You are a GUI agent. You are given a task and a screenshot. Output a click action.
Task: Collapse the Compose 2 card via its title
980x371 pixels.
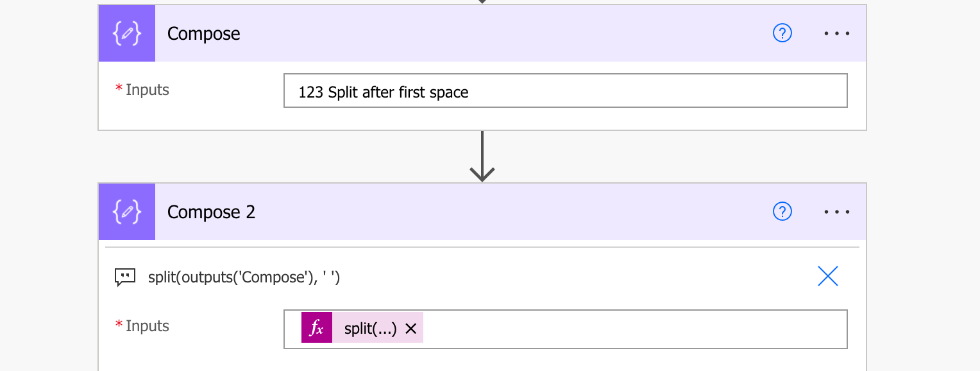click(212, 212)
